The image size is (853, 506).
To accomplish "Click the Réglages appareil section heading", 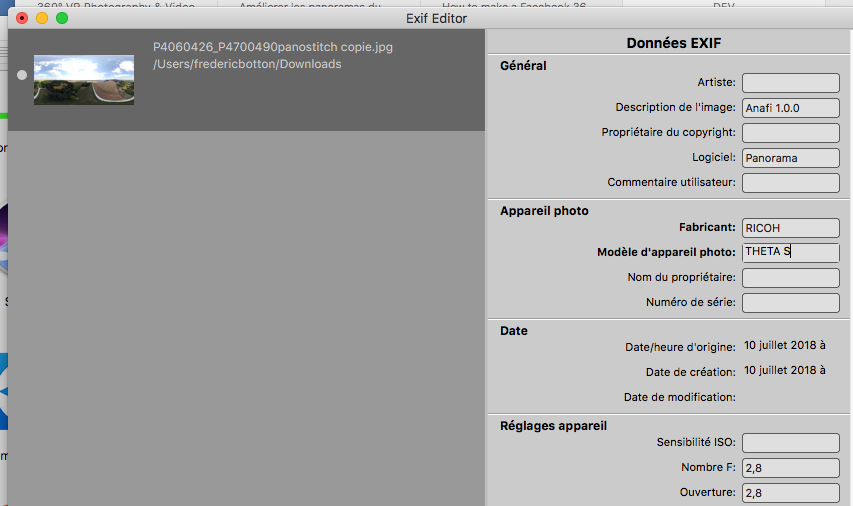I will point(553,426).
